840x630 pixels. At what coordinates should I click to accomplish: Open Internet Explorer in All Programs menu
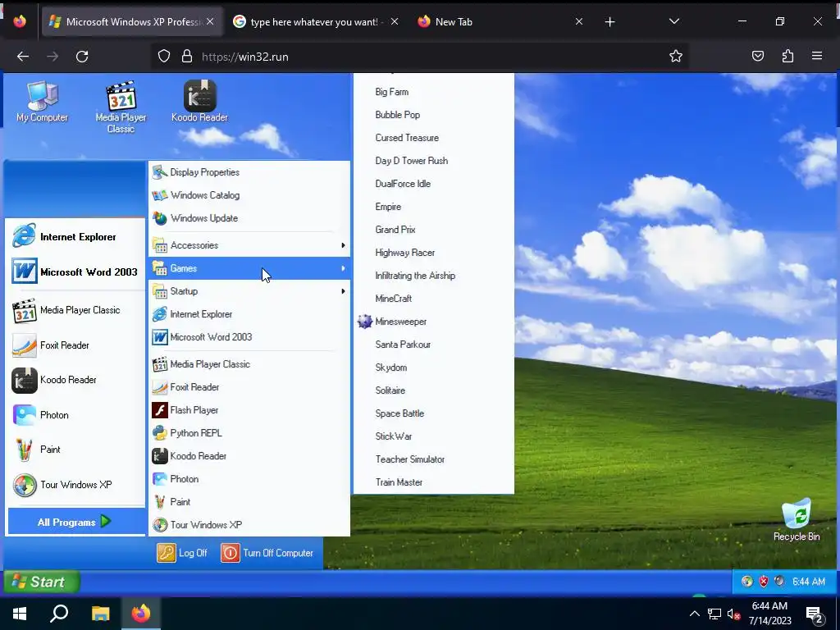(249, 314)
